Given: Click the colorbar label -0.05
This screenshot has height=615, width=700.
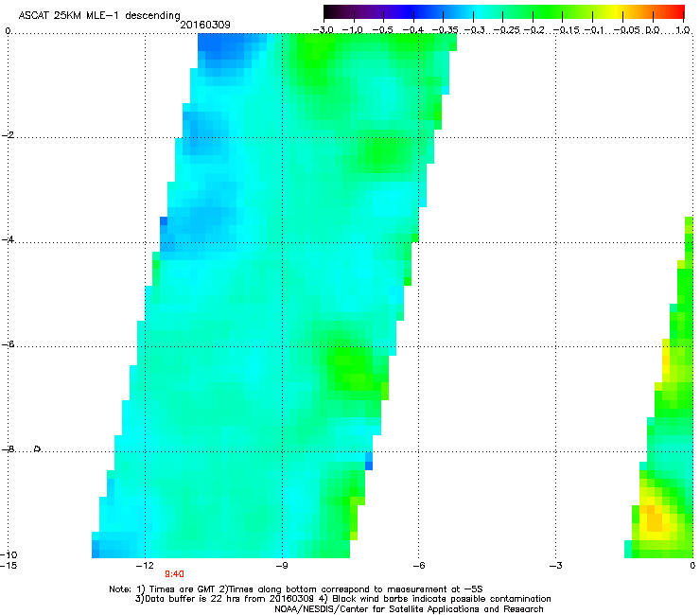Looking at the screenshot, I should 627,30.
